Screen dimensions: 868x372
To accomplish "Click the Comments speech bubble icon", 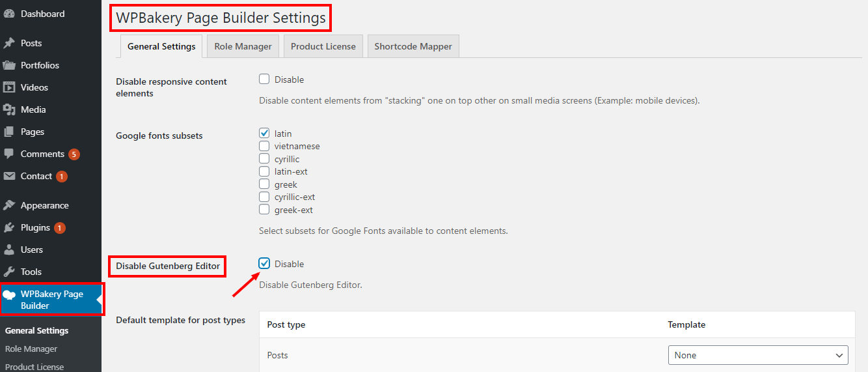I will pos(9,154).
